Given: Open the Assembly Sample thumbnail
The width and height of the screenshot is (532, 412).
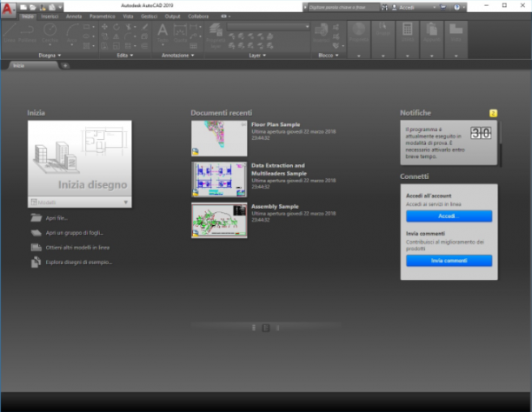Looking at the screenshot, I should click(x=219, y=221).
